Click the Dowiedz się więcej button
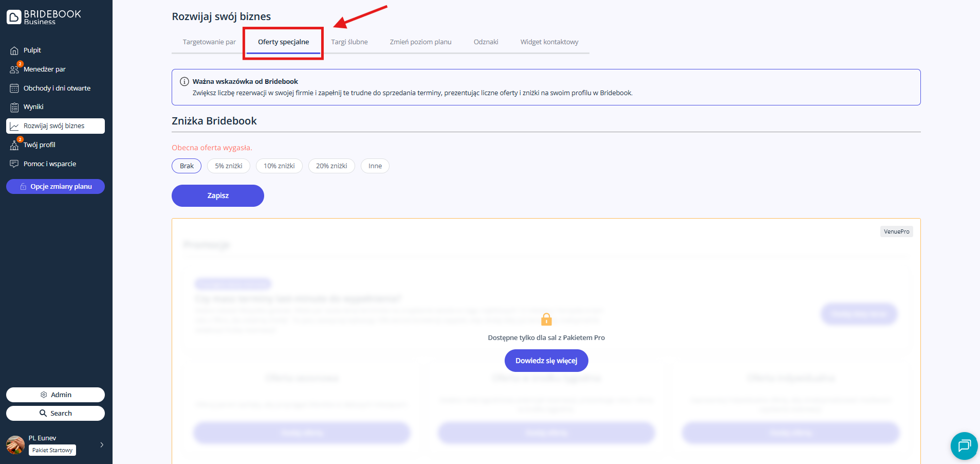The width and height of the screenshot is (980, 464). click(546, 361)
